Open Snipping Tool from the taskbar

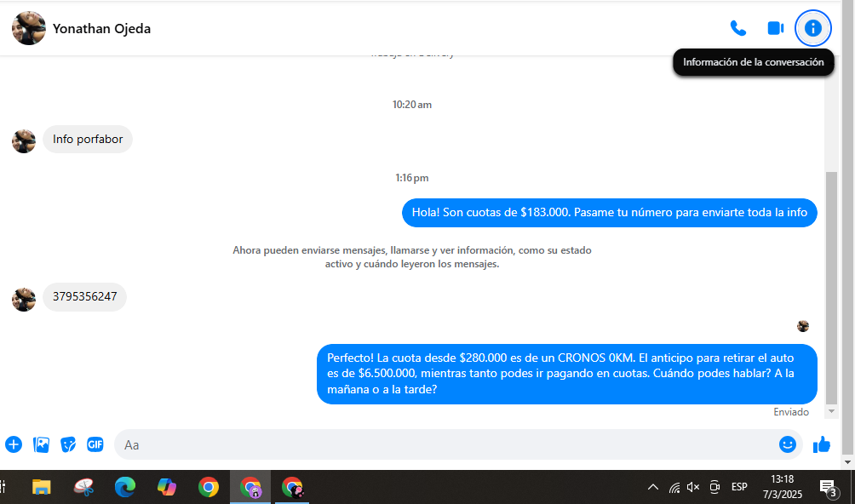tap(83, 487)
